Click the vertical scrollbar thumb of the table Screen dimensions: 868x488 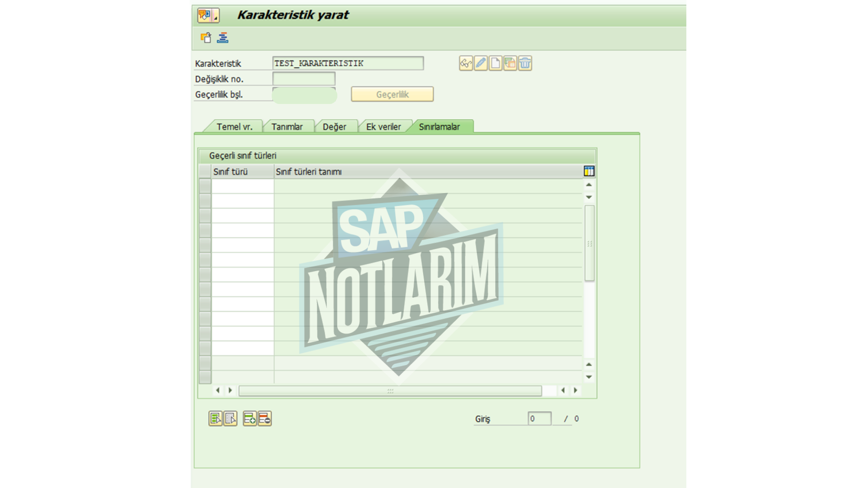coord(589,243)
